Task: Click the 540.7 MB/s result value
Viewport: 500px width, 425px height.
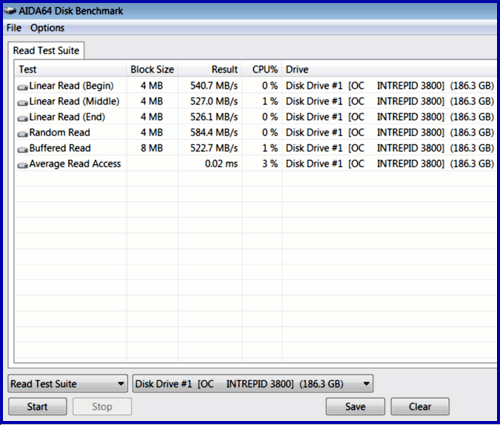Action: point(214,86)
